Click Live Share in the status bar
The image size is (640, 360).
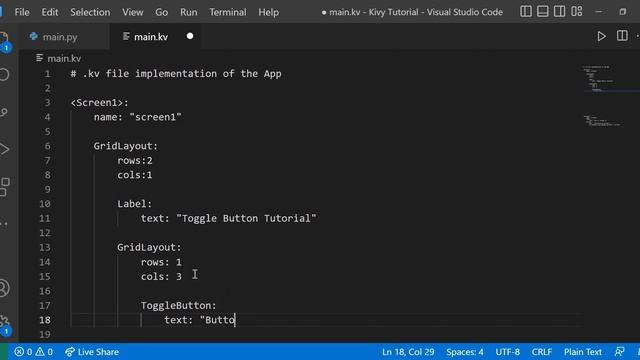92,352
